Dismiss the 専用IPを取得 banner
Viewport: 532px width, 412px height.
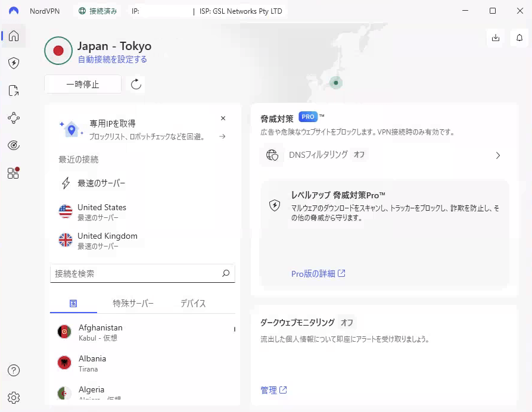point(223,118)
